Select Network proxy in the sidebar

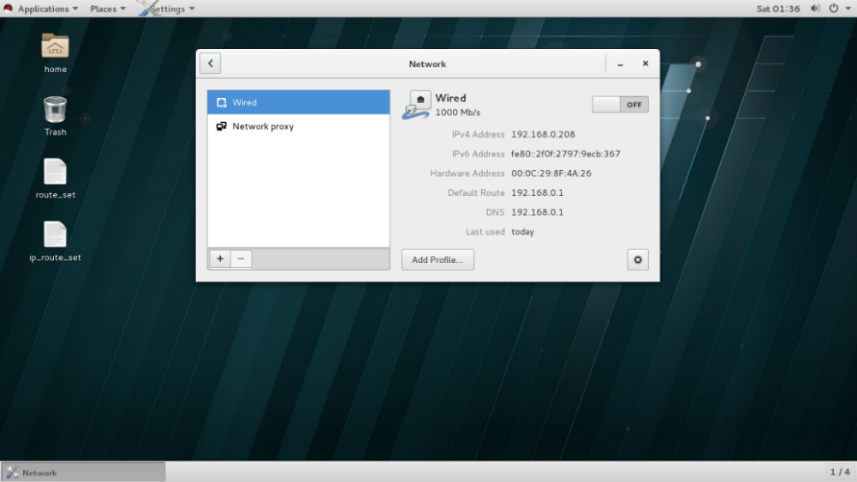pyautogui.click(x=298, y=127)
